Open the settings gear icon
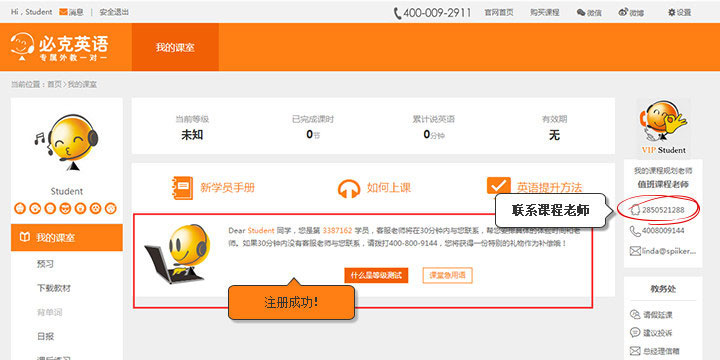720x360 pixels. click(x=671, y=13)
